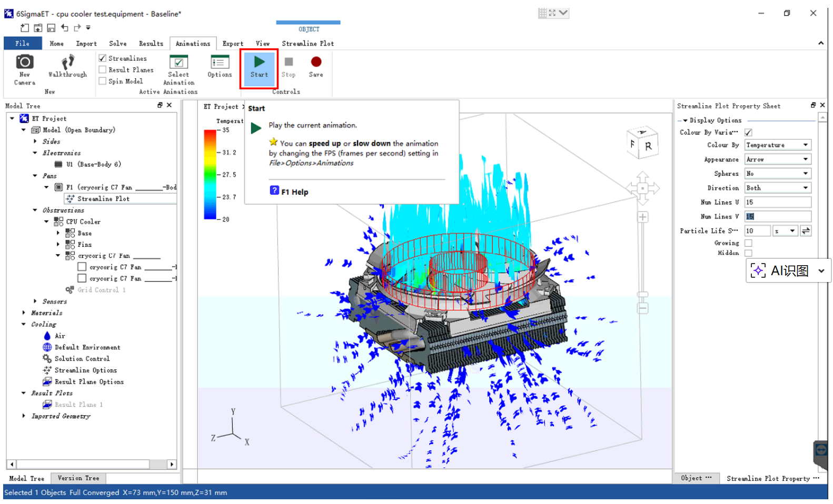This screenshot has width=833, height=504.
Task: Click the Undo arrow in quick toolbar
Action: (65, 28)
